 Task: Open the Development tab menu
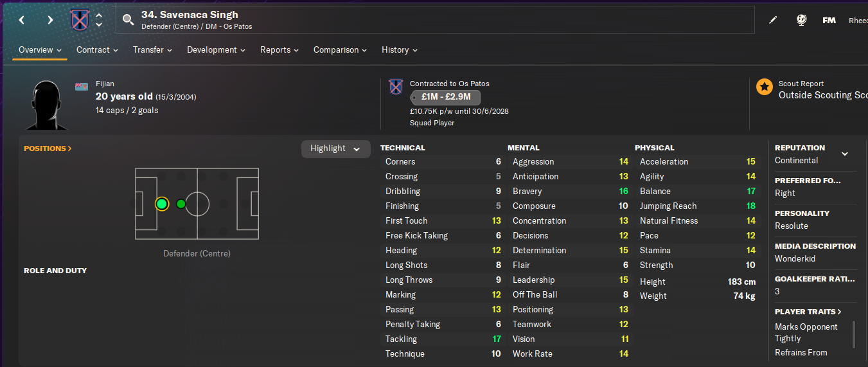216,49
